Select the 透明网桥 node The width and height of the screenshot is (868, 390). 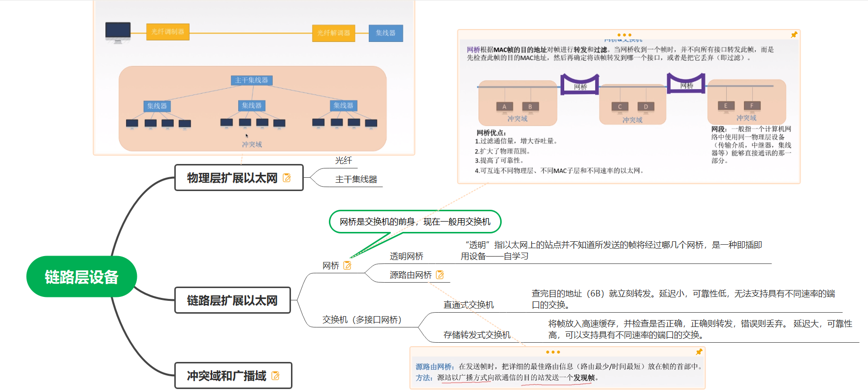(407, 257)
